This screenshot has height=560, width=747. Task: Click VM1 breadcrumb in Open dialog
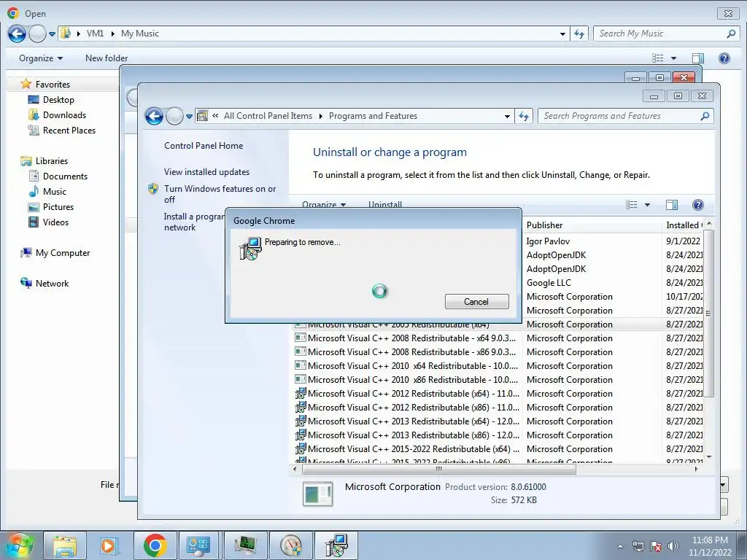(x=95, y=34)
